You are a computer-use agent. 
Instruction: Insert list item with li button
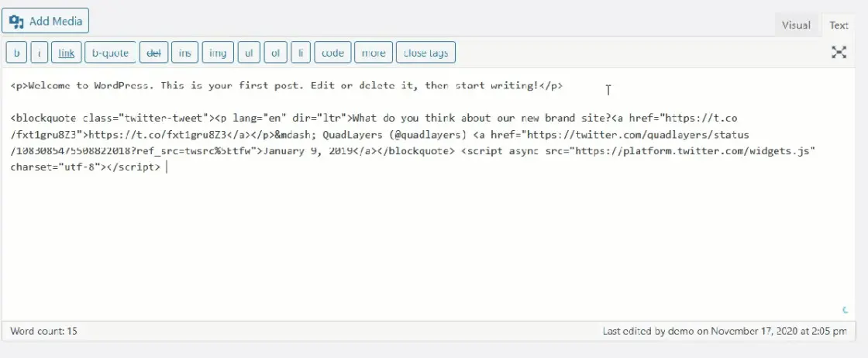click(301, 53)
